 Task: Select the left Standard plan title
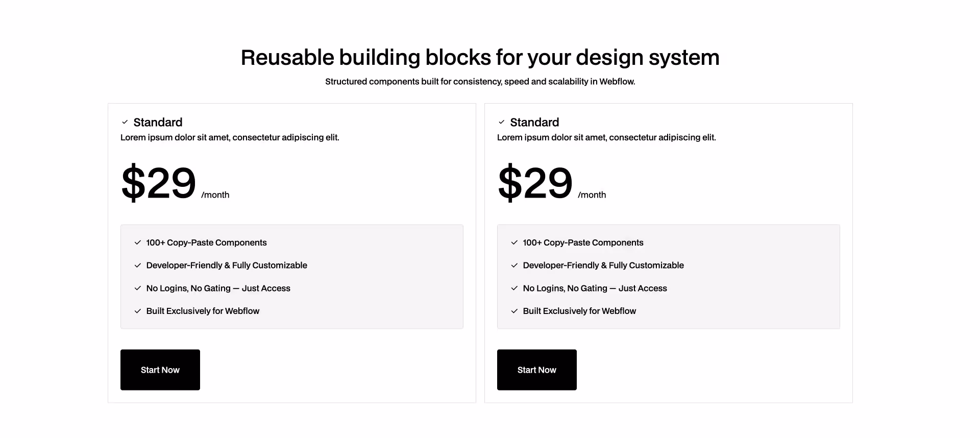pyautogui.click(x=158, y=122)
